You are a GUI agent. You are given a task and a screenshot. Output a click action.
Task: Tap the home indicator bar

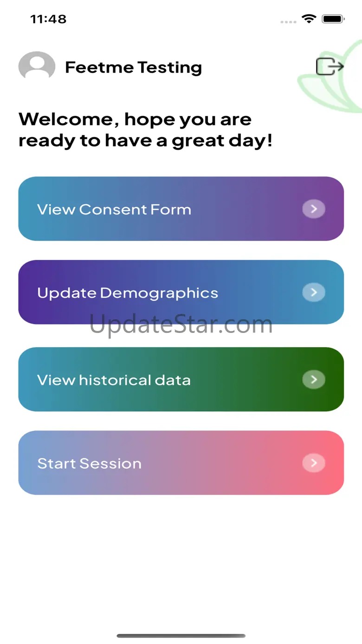tap(181, 636)
